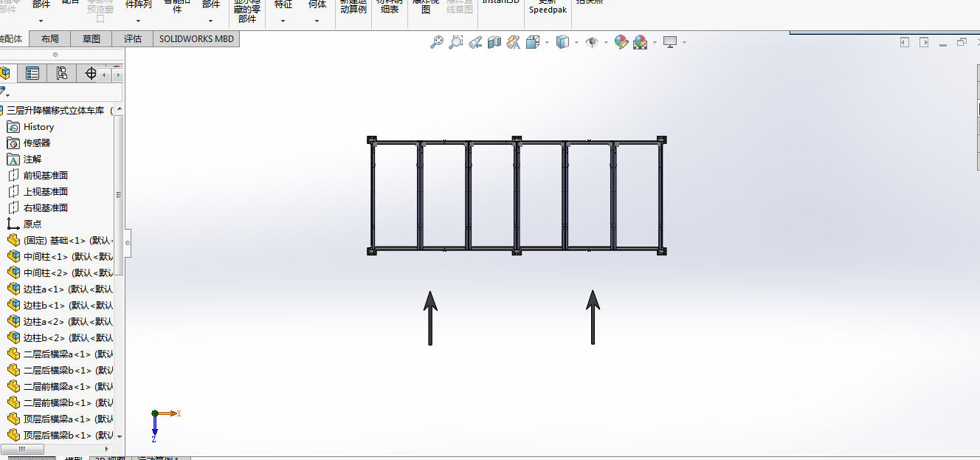Switch to the 草图 tab
The width and height of the screenshot is (980, 460).
[x=92, y=39]
